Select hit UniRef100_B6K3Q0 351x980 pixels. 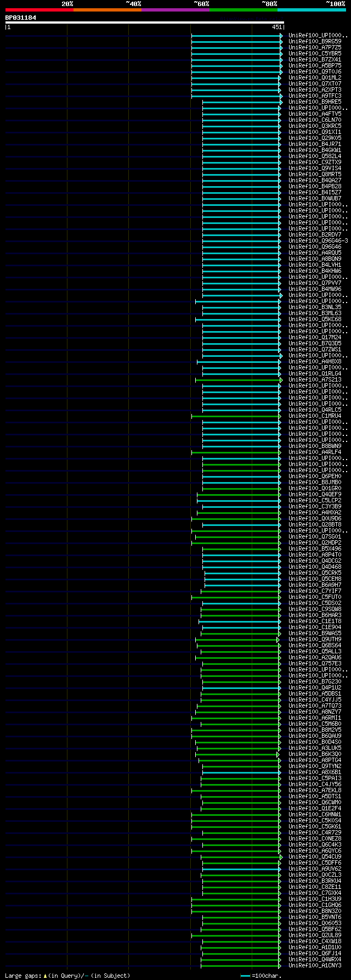(x=315, y=754)
